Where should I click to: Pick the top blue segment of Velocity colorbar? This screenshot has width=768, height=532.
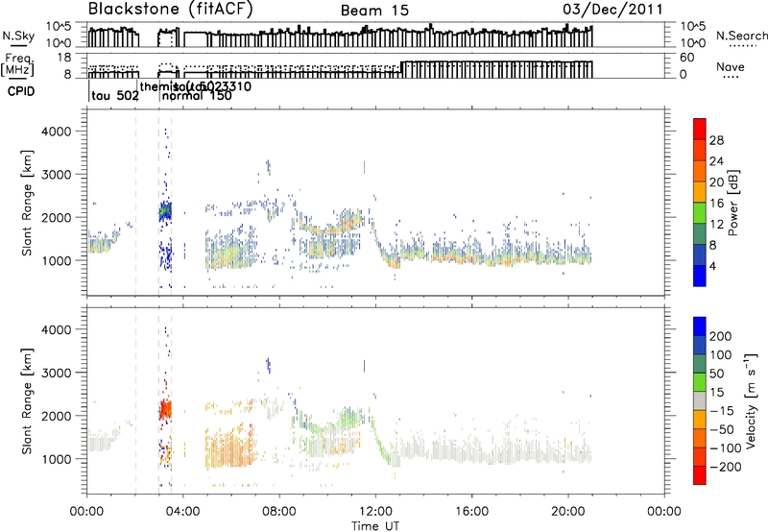click(x=700, y=326)
